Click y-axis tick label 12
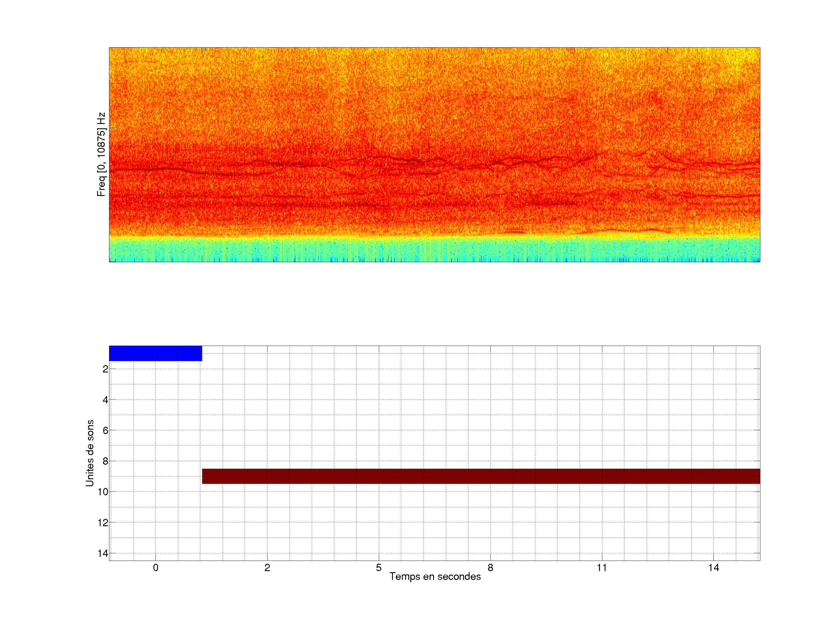This screenshot has height=630, width=840. [x=103, y=523]
